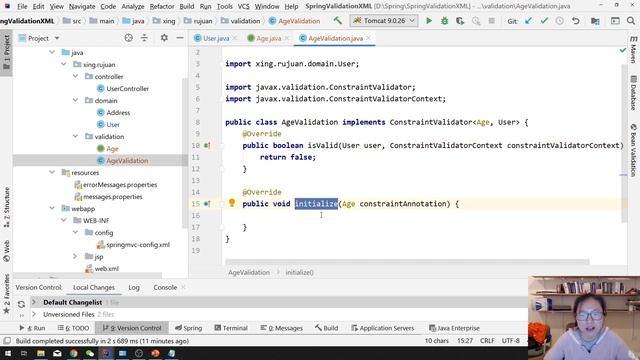Refresh the Version Control changes
The width and height of the screenshot is (640, 360).
(21, 304)
